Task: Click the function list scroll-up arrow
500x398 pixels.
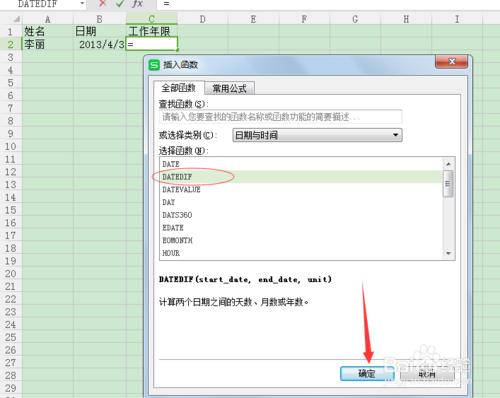Action: pos(448,164)
